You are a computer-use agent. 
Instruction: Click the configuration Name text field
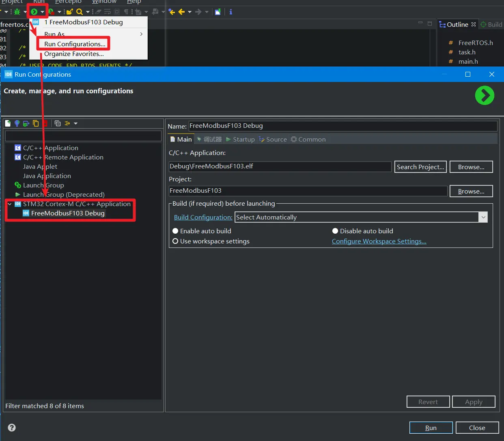(343, 126)
